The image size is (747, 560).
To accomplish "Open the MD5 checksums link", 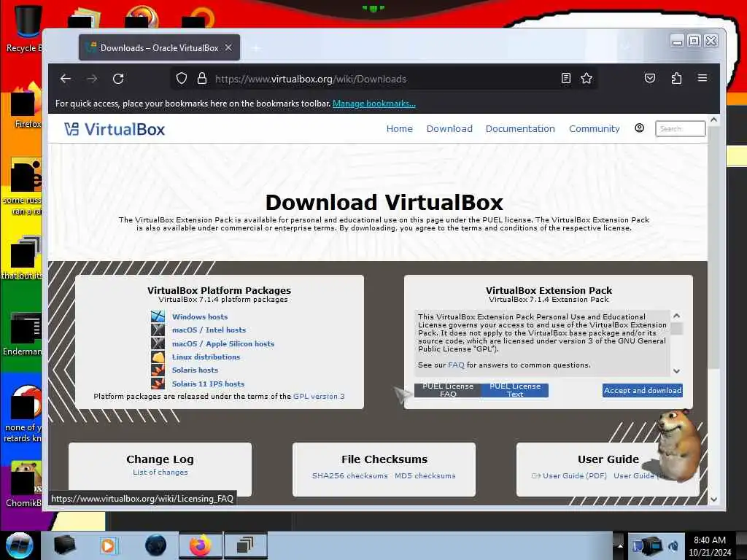I will click(425, 475).
